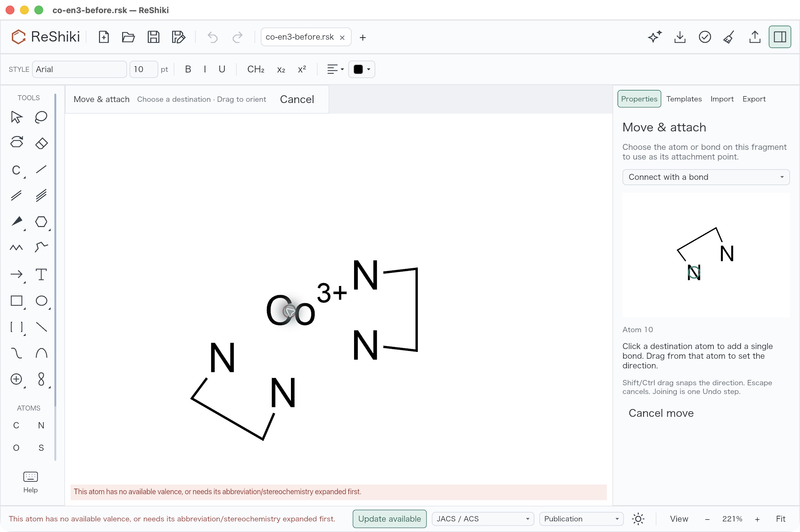The height and width of the screenshot is (532, 800).
Task: Pick the orbital tool
Action: (41, 379)
